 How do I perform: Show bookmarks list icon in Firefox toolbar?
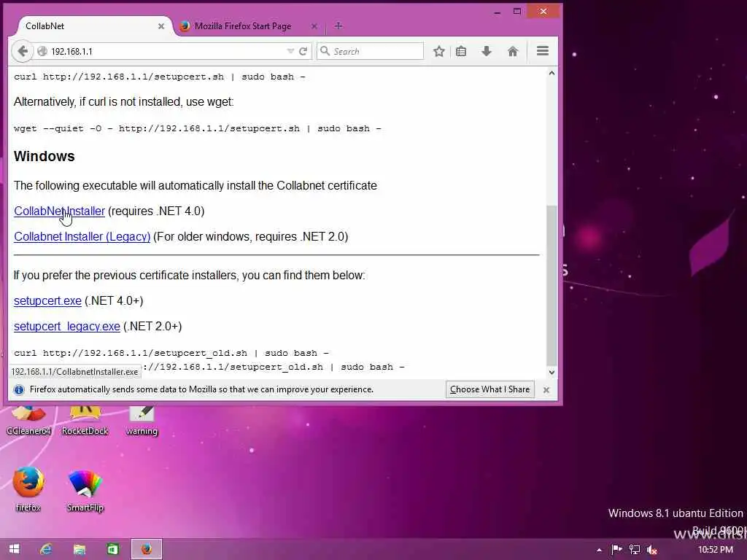(x=461, y=51)
